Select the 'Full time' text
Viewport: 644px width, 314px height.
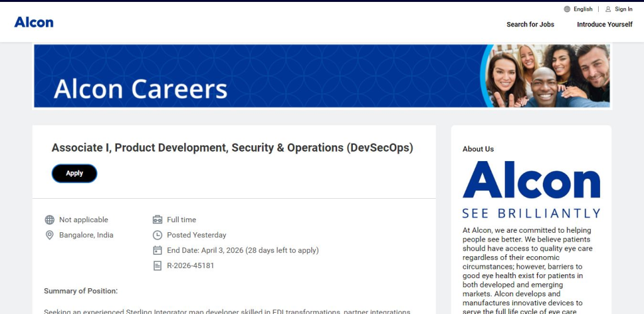[x=181, y=220]
